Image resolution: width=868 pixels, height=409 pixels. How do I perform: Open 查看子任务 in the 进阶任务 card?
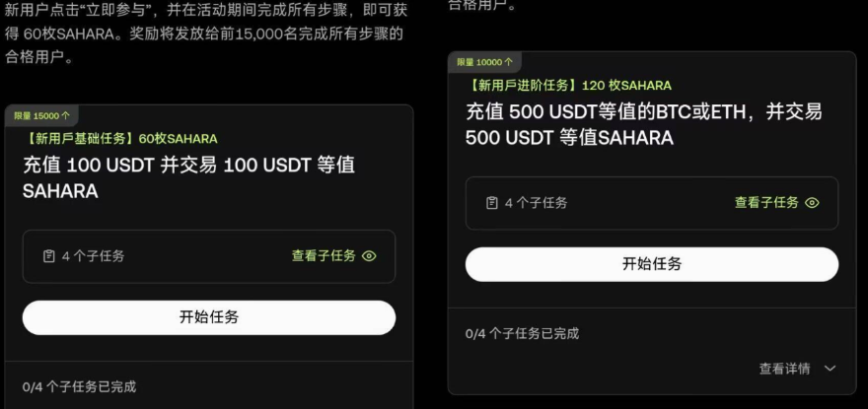pos(766,203)
